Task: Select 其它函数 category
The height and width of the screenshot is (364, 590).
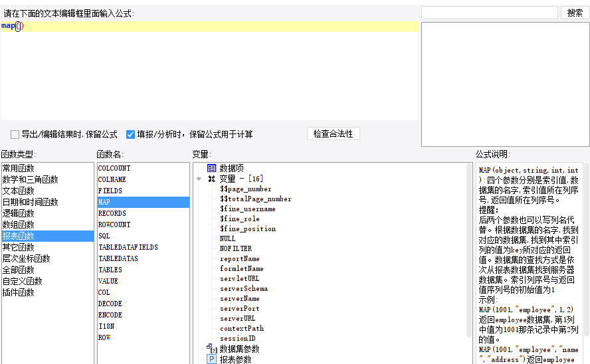Action: pos(47,247)
